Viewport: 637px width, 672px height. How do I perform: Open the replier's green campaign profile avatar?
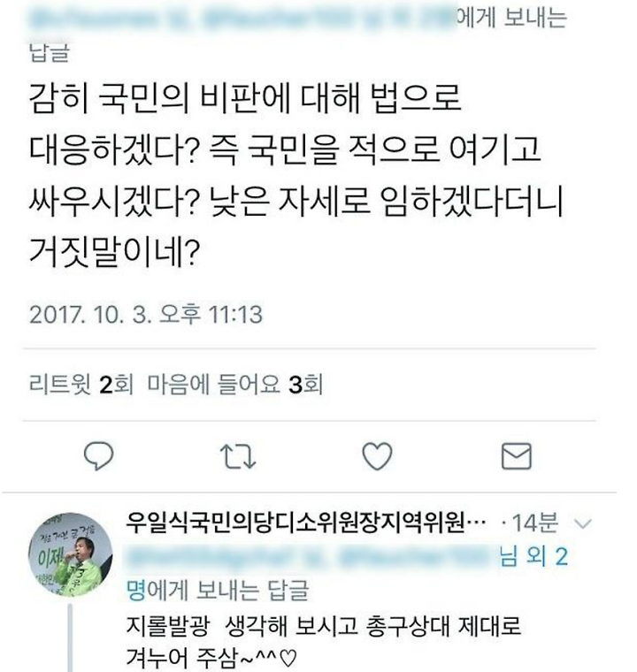71,554
